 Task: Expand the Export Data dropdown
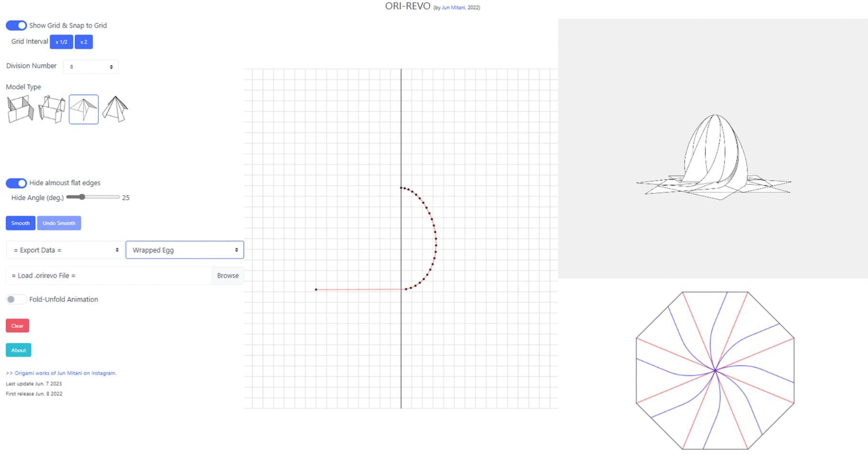pyautogui.click(x=65, y=250)
